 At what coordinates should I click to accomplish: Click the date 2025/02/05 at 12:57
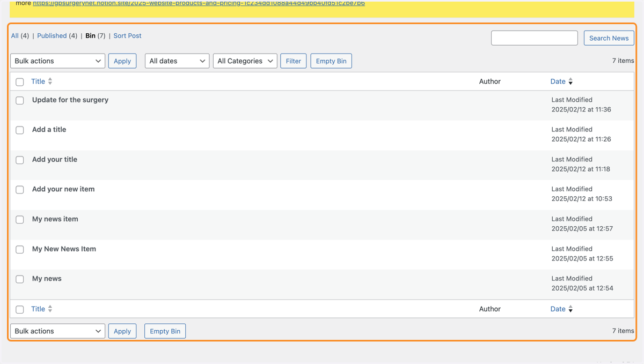(582, 228)
